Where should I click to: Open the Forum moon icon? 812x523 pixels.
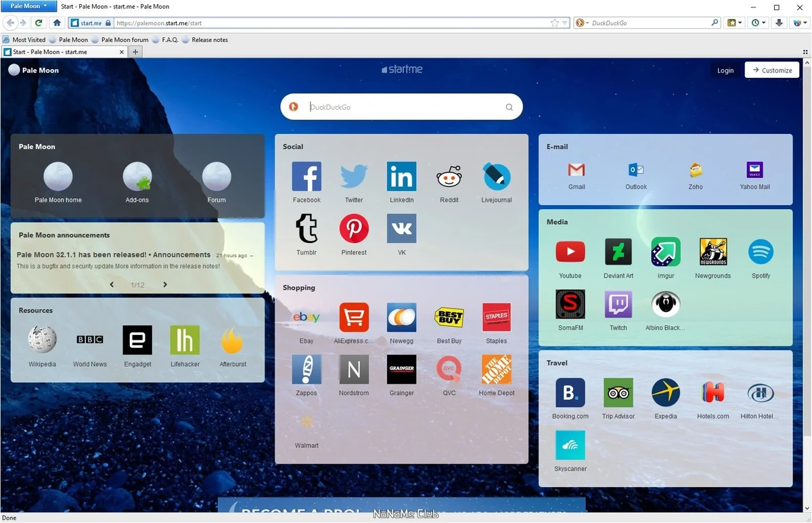(217, 177)
